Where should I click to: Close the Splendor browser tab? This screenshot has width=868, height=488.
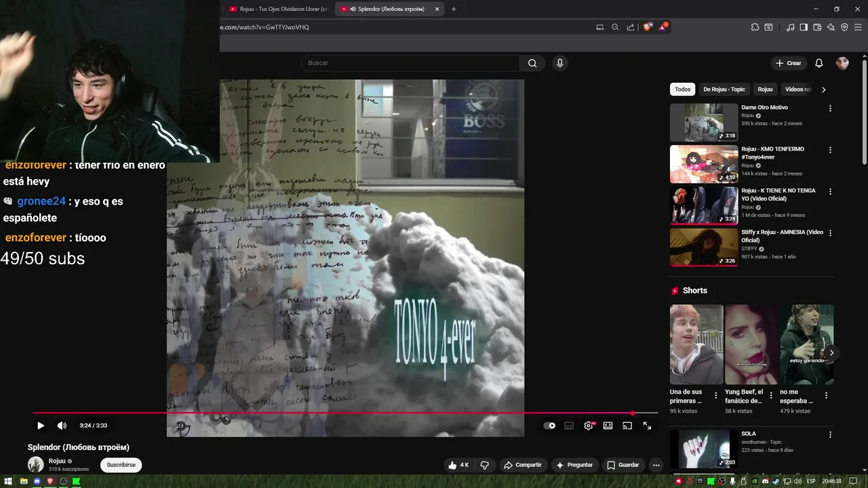437,9
